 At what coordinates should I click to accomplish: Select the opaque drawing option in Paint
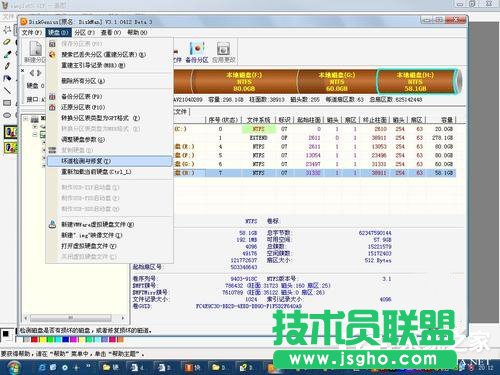pos(11,132)
